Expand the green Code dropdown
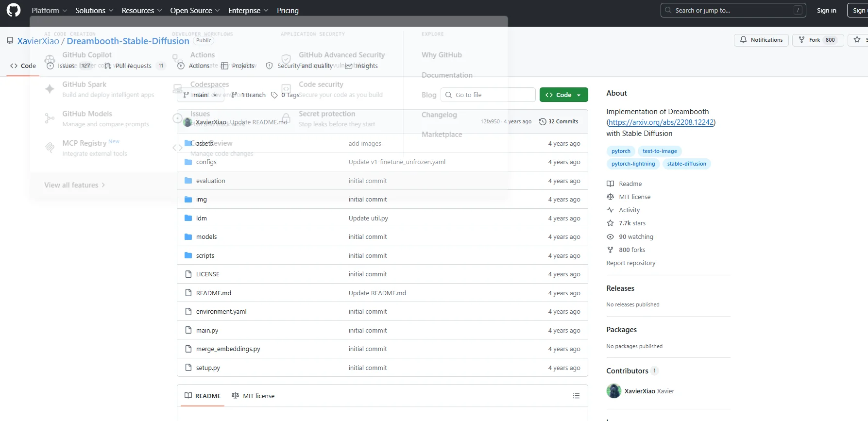The height and width of the screenshot is (421, 868). (563, 95)
